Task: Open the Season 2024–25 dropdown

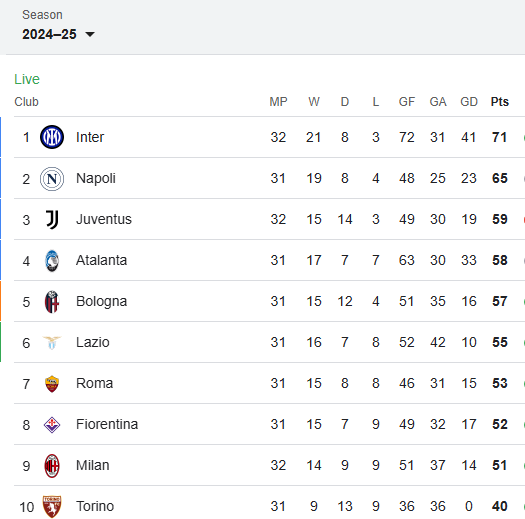Action: [x=58, y=34]
